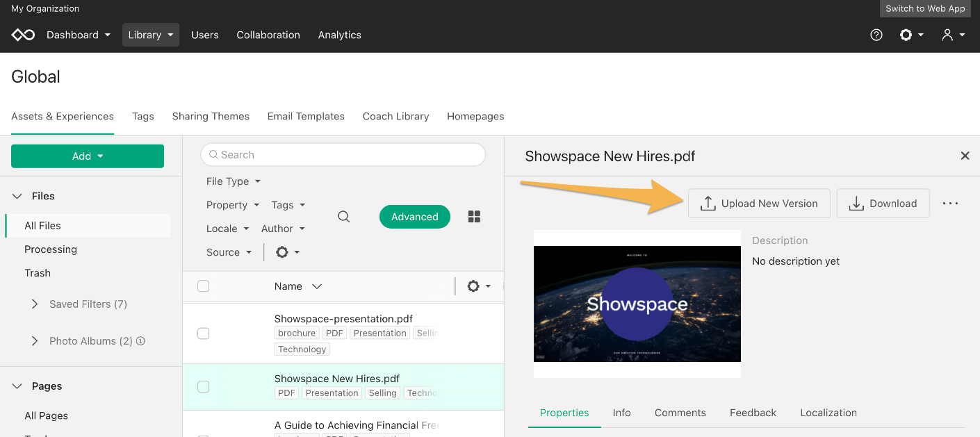Check the Showspace-presentation.pdf row checkbox

[203, 333]
